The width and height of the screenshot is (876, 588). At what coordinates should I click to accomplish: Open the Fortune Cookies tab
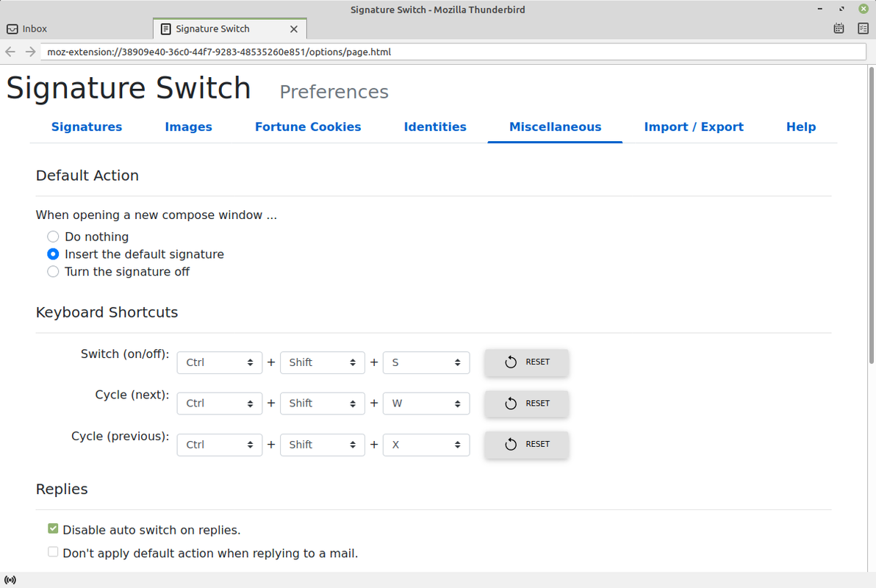(308, 127)
